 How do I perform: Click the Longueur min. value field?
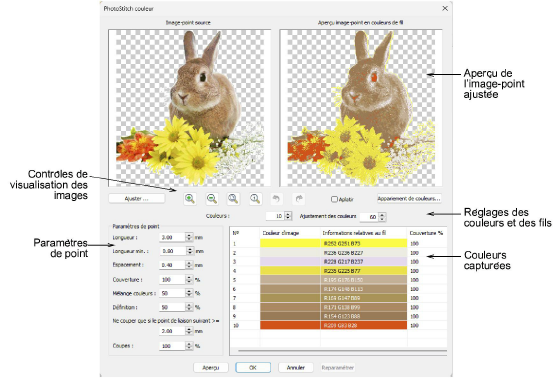click(x=172, y=251)
